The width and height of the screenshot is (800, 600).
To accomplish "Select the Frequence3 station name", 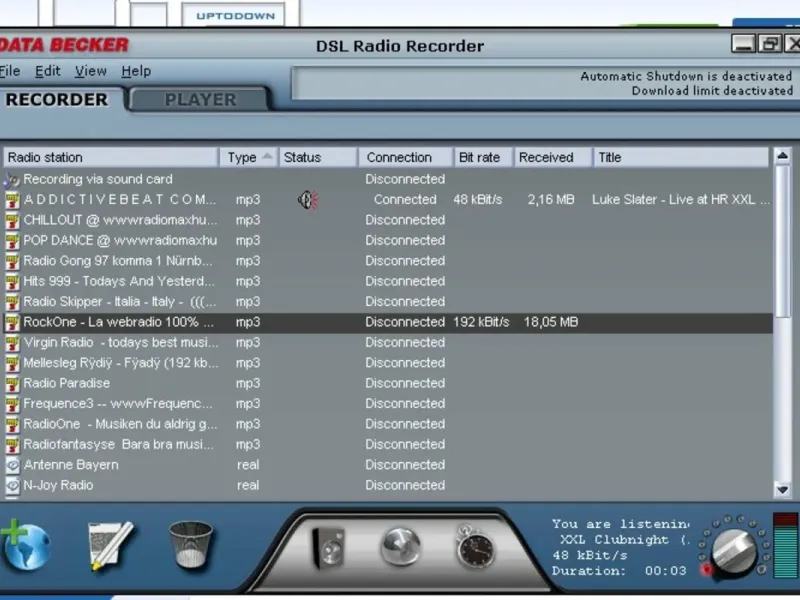I will [118, 404].
